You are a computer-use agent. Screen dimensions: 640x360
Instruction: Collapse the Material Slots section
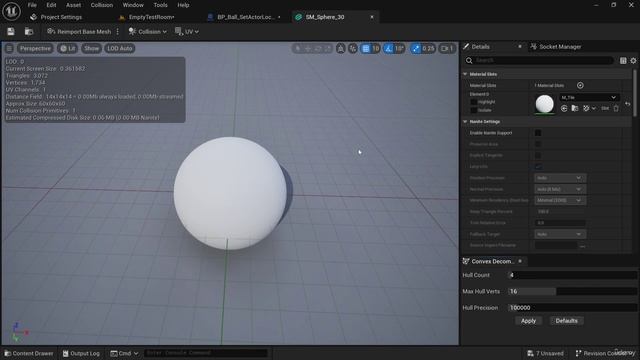click(465, 74)
